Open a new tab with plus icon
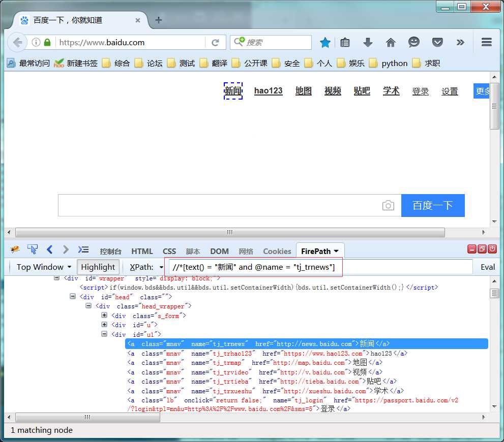The width and height of the screenshot is (504, 442). click(x=159, y=20)
